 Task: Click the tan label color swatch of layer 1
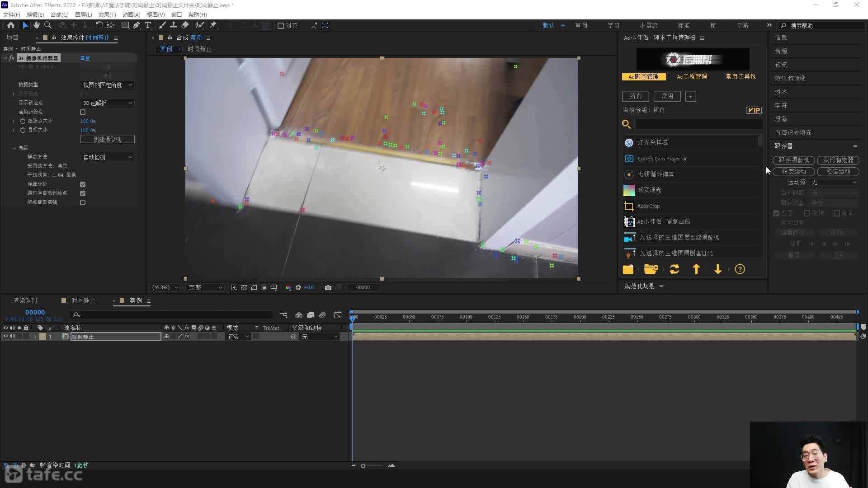[x=42, y=337]
